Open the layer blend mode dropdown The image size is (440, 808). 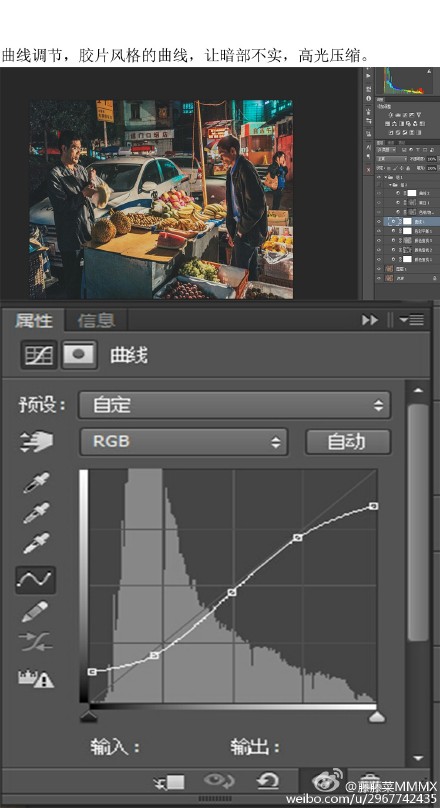point(392,159)
